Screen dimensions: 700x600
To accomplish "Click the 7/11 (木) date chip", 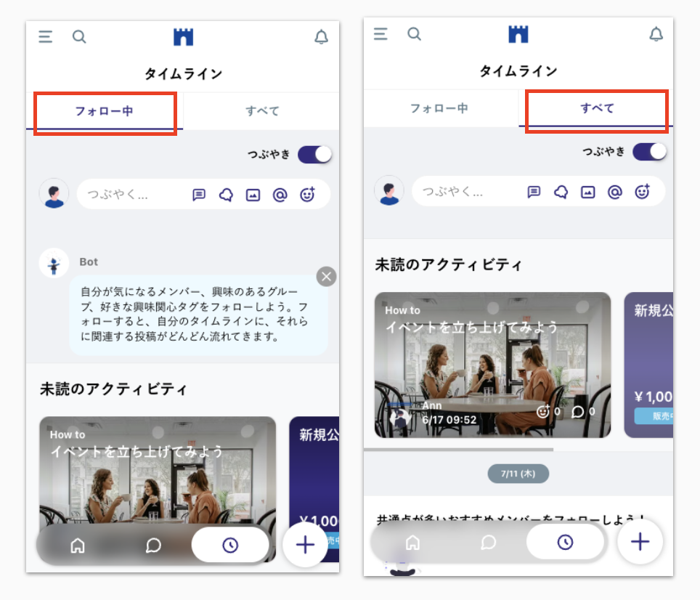I will tap(518, 474).
